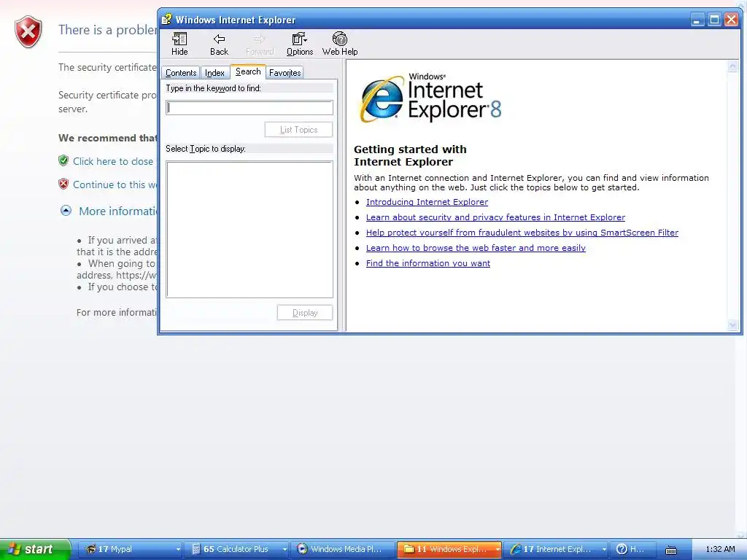Viewport: 747px width, 560px height.
Task: Expand Internet Explorer group dropdown arrow
Action: (x=604, y=550)
